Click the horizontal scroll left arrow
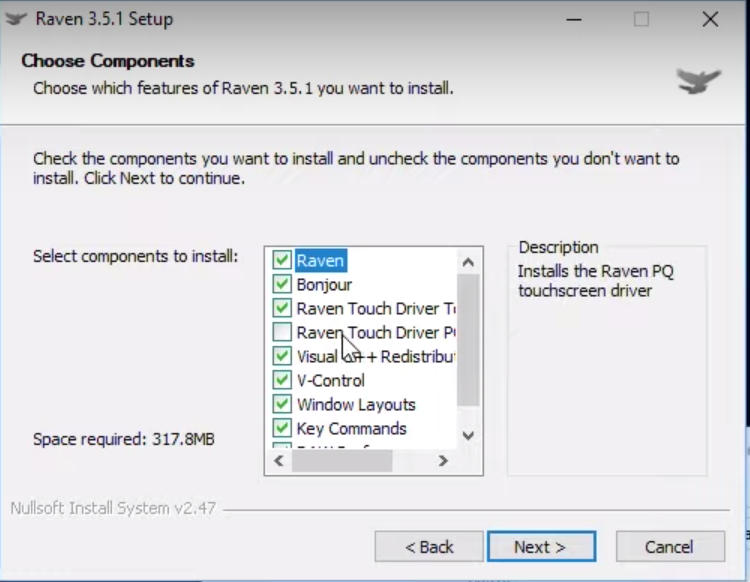This screenshot has height=582, width=750. pyautogui.click(x=279, y=461)
